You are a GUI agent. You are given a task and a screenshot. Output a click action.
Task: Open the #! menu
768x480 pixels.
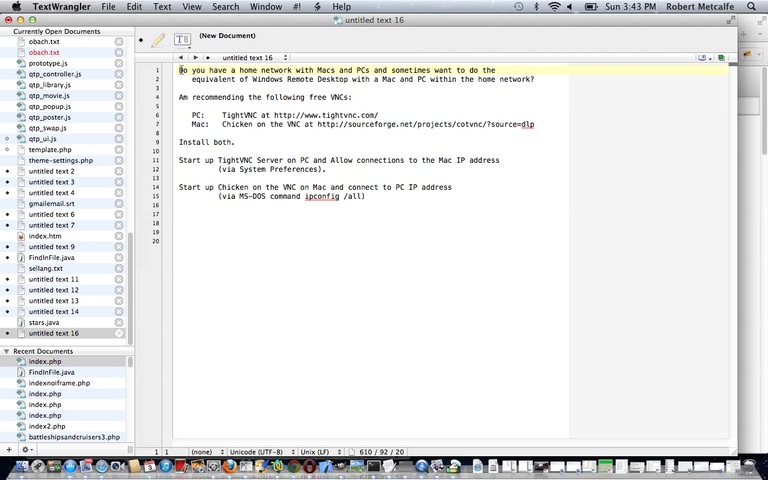[x=297, y=6]
